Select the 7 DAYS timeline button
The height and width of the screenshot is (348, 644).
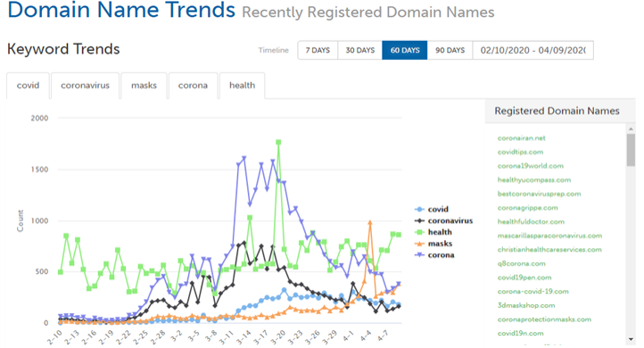(318, 50)
